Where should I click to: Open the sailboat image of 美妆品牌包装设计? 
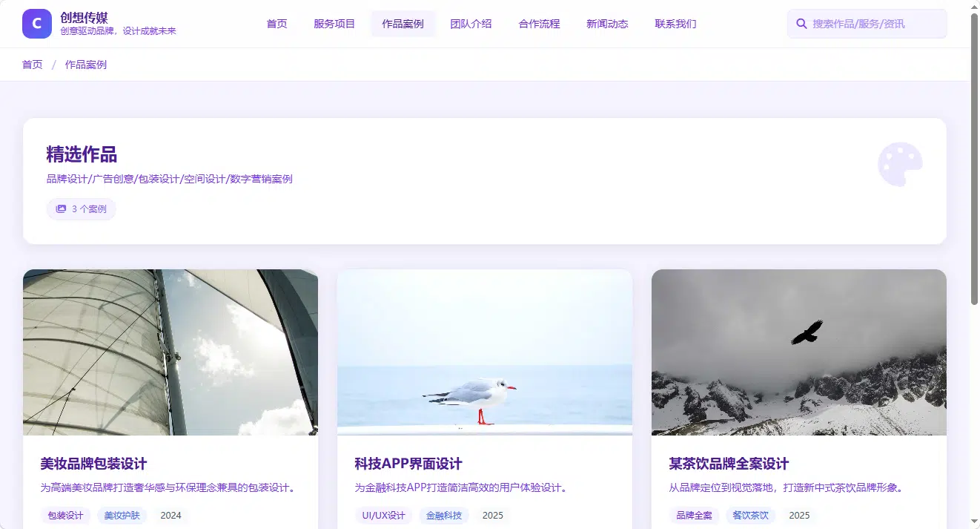[x=170, y=352]
